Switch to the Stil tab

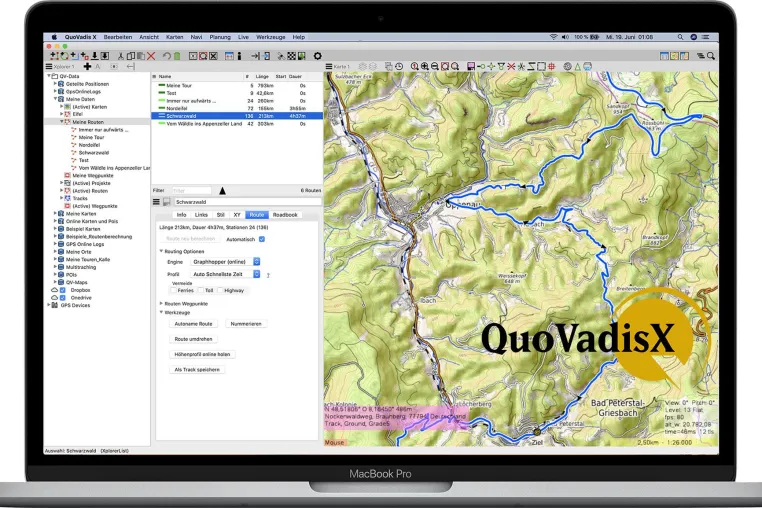tap(220, 215)
